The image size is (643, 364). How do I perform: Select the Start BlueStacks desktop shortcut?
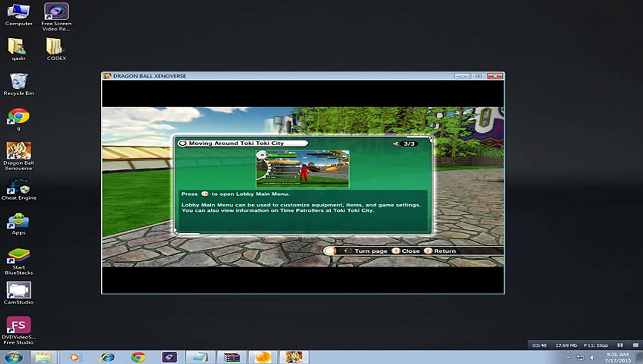[x=19, y=261]
